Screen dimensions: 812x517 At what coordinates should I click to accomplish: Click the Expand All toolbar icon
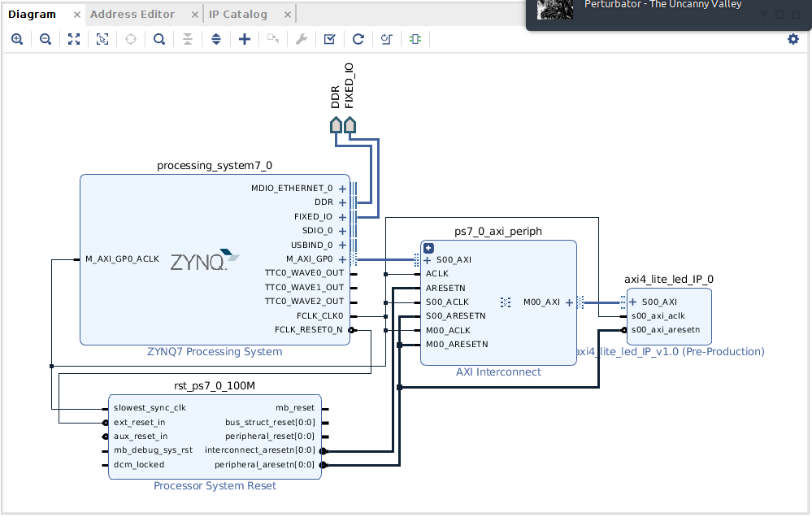coord(216,39)
